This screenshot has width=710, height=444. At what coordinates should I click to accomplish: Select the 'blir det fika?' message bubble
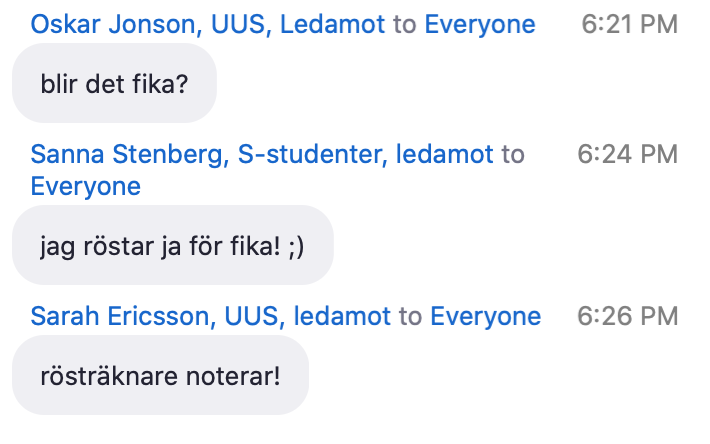(114, 83)
